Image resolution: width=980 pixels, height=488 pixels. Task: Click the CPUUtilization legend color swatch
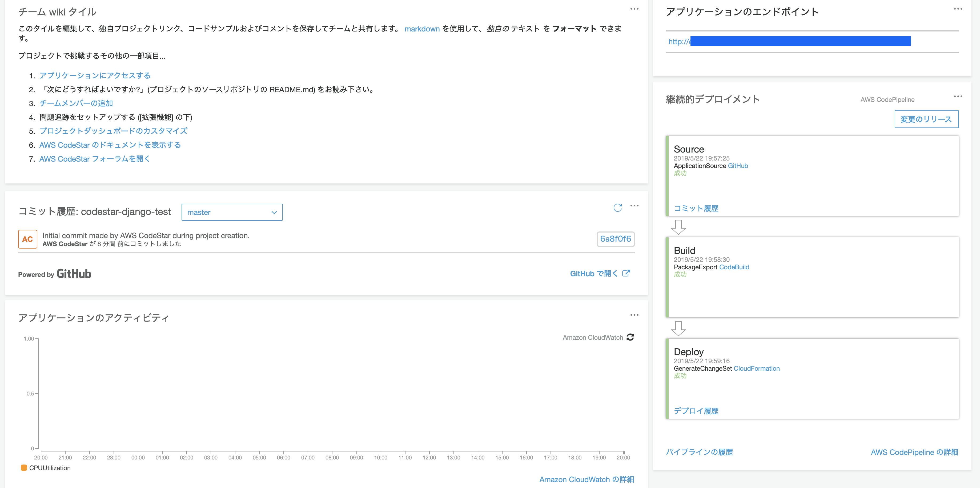coord(24,467)
